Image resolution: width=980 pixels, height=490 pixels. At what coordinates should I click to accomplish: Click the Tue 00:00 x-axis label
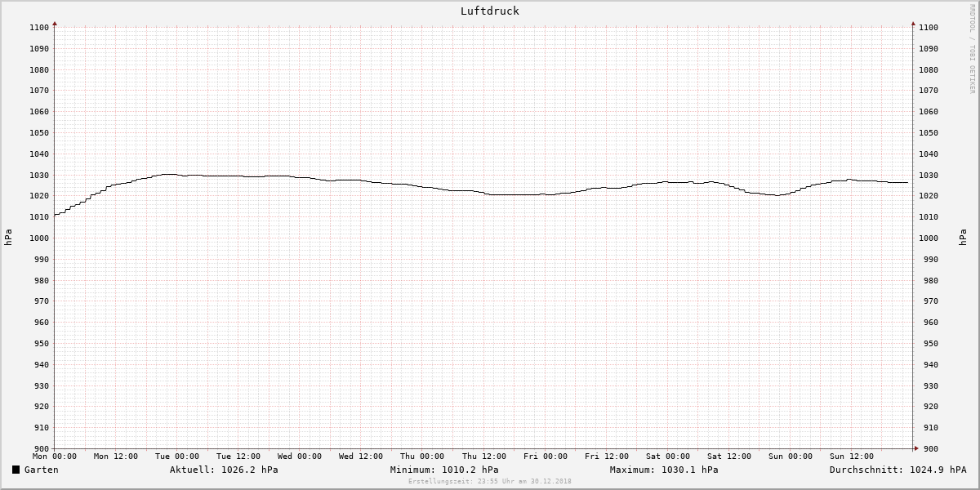click(x=177, y=457)
